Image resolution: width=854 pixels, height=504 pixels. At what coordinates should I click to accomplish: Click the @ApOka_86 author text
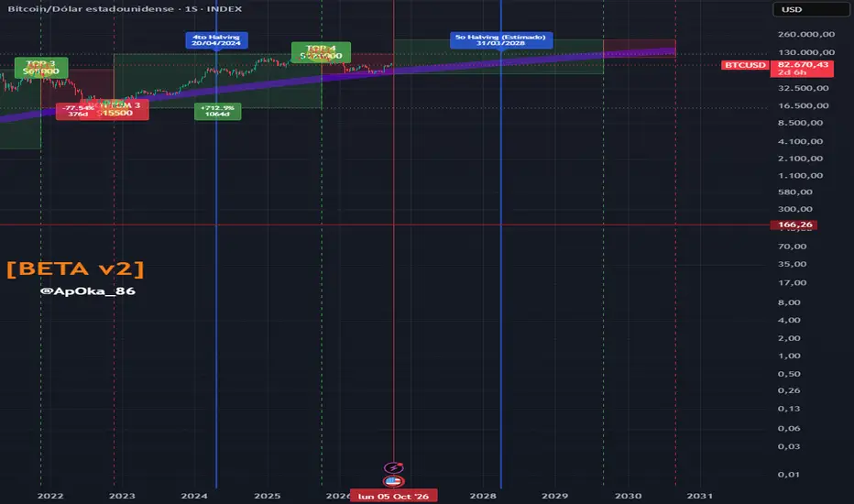point(87,291)
